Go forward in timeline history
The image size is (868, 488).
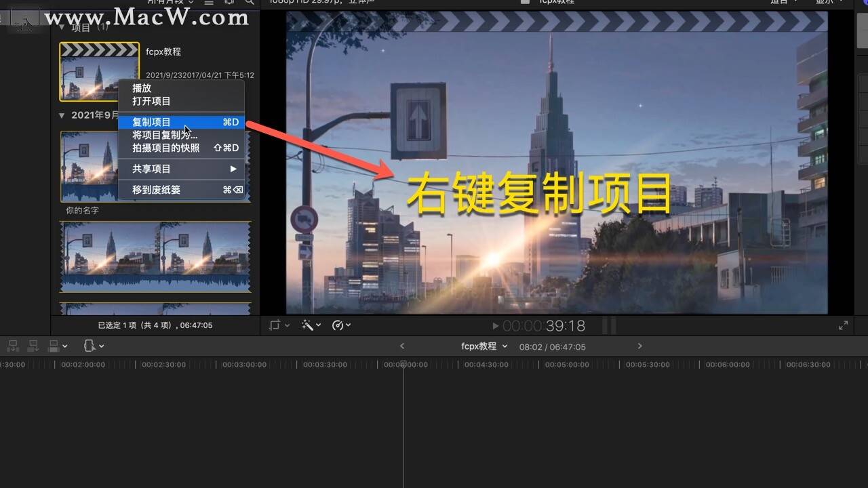click(x=639, y=346)
